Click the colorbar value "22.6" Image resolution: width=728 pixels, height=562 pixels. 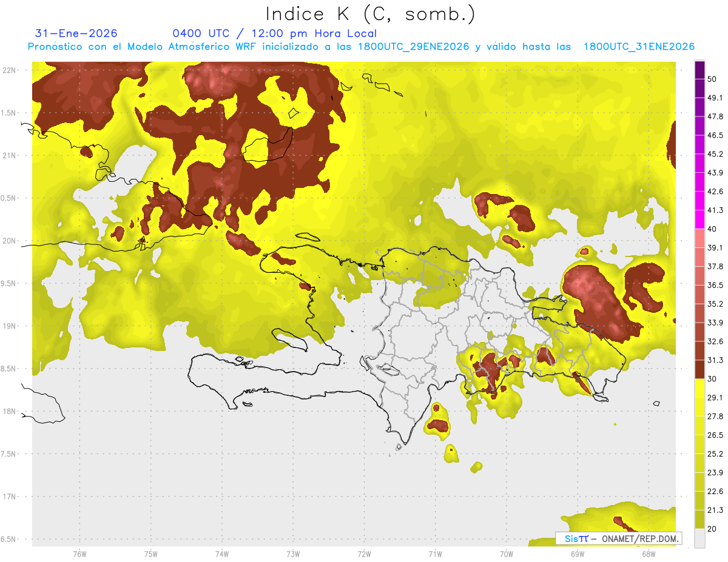tap(715, 491)
